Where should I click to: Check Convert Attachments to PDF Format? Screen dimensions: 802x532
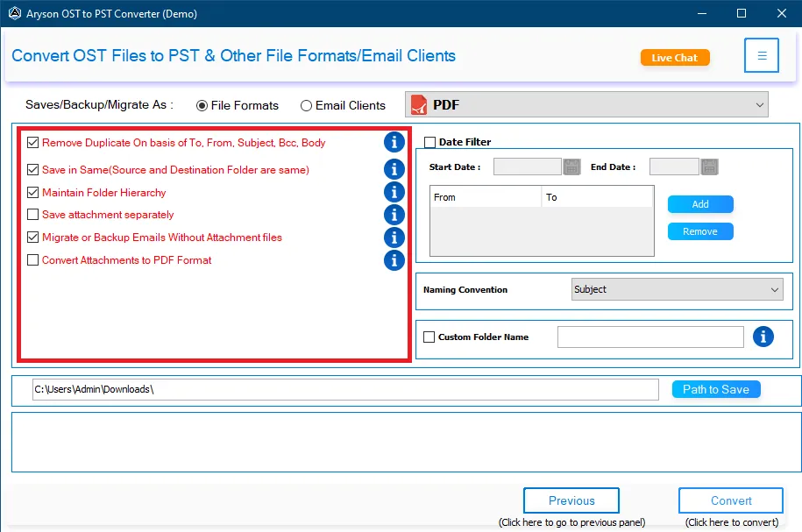point(32,259)
